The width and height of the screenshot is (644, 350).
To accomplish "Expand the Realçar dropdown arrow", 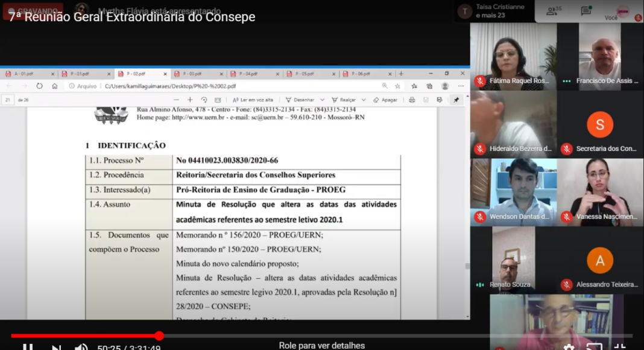I will coord(365,100).
